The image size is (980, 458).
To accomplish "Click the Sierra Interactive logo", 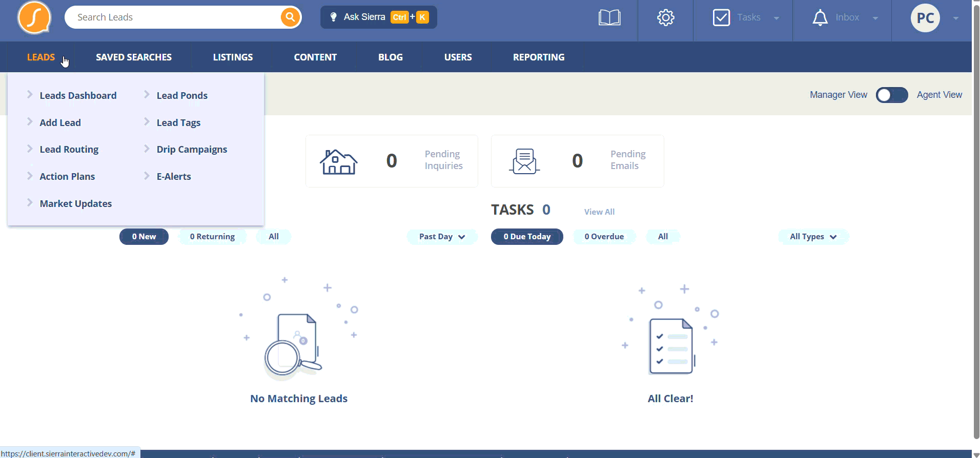I will coord(34,17).
